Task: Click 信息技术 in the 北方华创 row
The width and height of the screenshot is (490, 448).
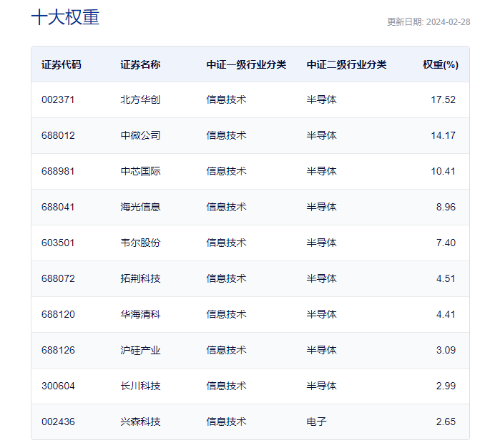Action: pos(226,99)
